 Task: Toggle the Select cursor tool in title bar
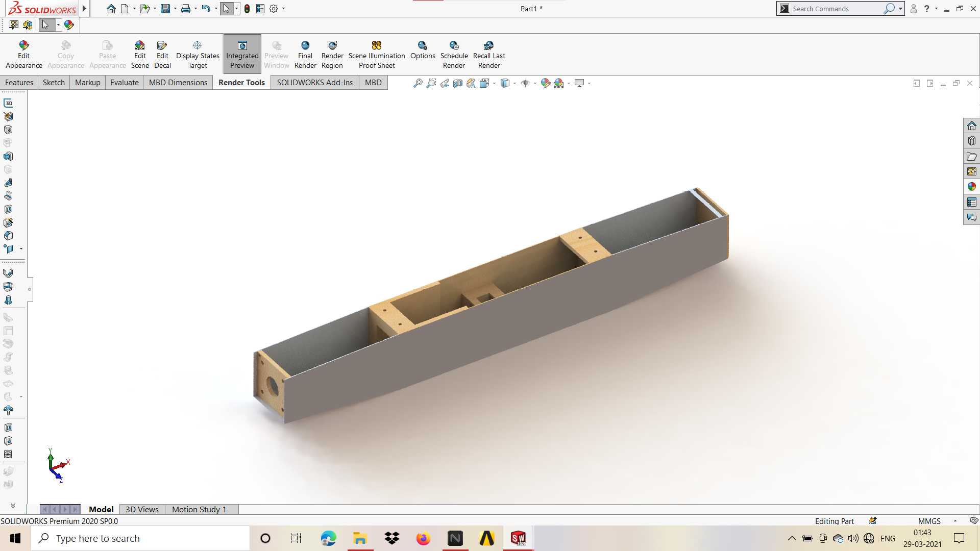227,9
